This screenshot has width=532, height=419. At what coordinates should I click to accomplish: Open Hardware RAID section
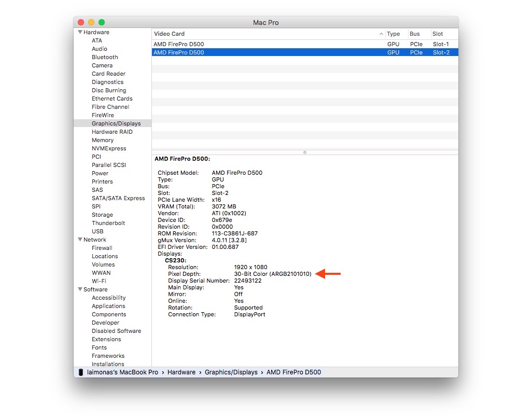pyautogui.click(x=112, y=132)
